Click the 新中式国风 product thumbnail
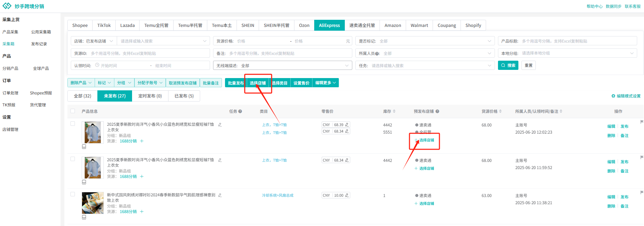Image resolution: width=644 pixels, height=226 pixels. [x=93, y=203]
